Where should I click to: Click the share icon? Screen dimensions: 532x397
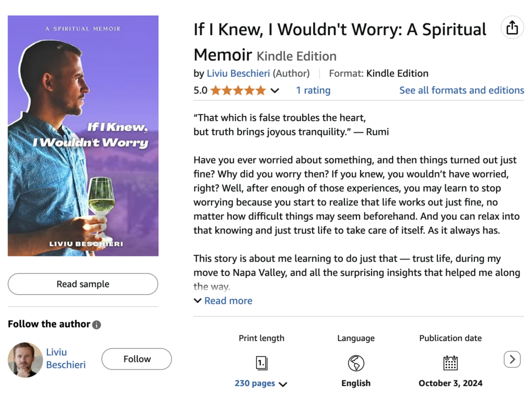pos(512,28)
